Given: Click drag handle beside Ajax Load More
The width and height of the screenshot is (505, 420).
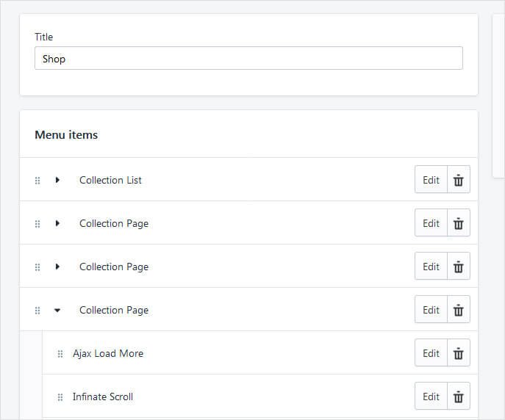Looking at the screenshot, I should 60,354.
